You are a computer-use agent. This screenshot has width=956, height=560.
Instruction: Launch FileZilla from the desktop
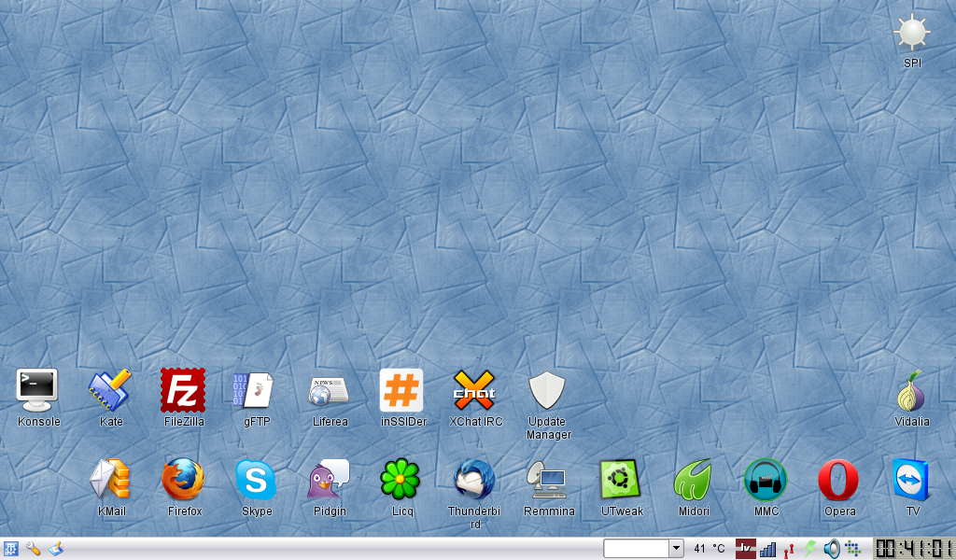click(183, 390)
